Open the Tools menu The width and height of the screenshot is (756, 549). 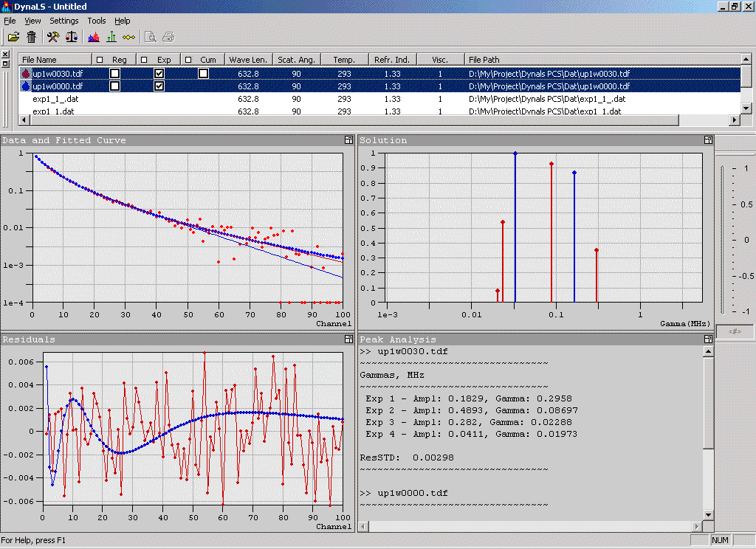pyautogui.click(x=96, y=21)
